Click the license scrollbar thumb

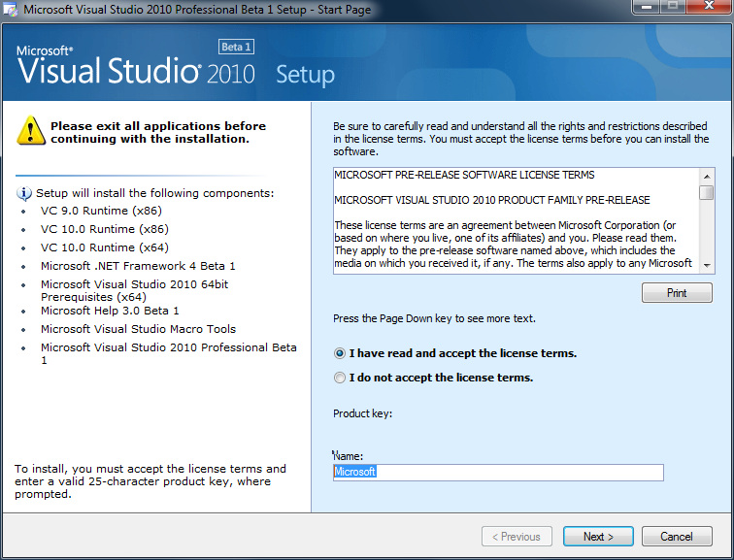(707, 193)
